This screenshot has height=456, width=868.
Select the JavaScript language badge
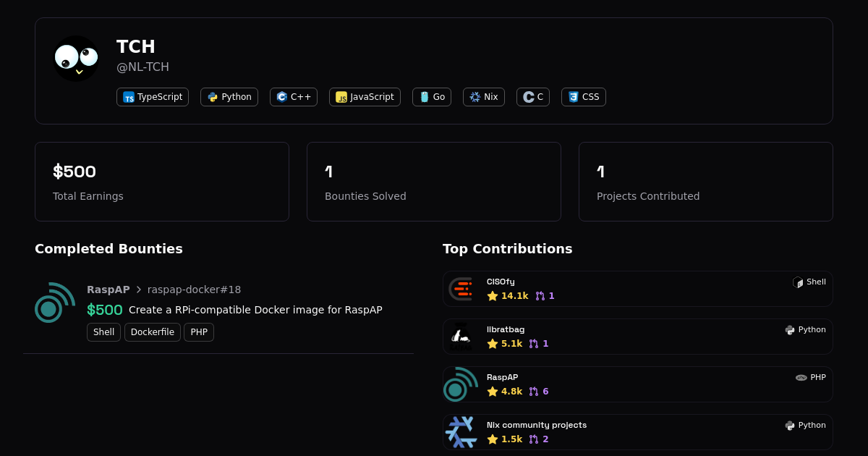[x=365, y=97]
